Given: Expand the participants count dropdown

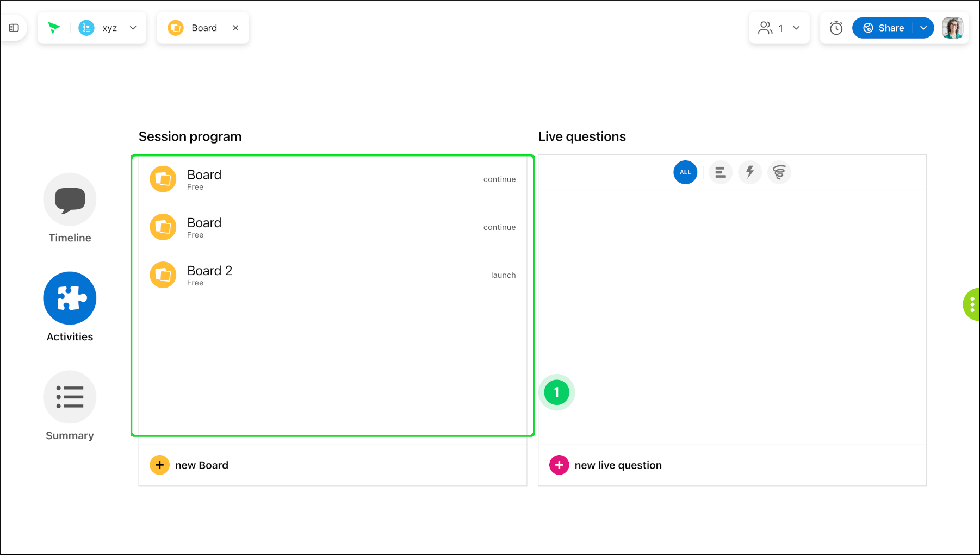Looking at the screenshot, I should point(796,28).
